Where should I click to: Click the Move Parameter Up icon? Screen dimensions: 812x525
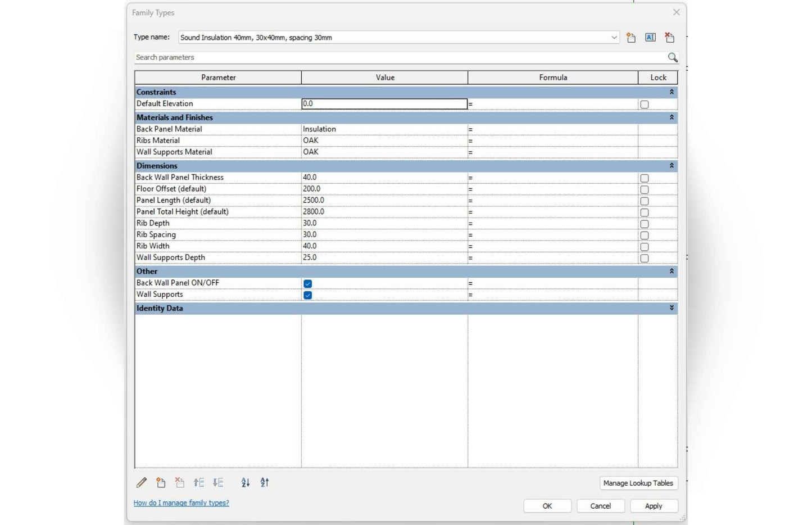[199, 483]
